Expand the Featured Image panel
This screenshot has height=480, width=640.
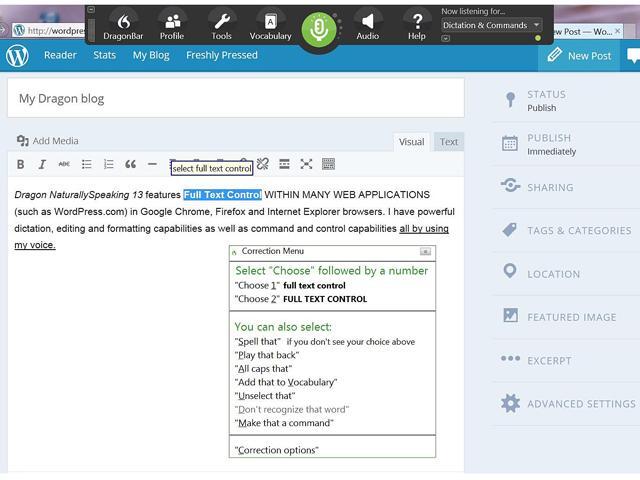pyautogui.click(x=565, y=317)
